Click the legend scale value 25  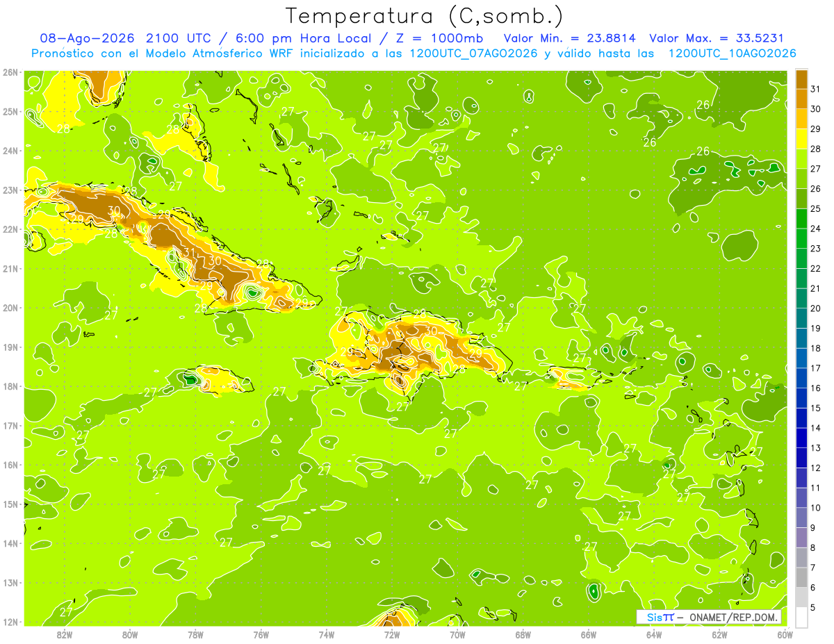pyautogui.click(x=816, y=208)
